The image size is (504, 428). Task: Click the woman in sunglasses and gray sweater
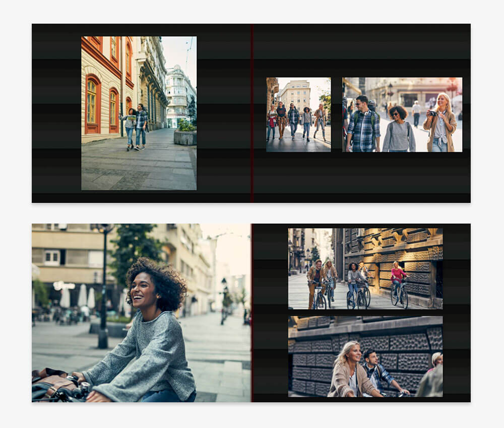tap(399, 130)
